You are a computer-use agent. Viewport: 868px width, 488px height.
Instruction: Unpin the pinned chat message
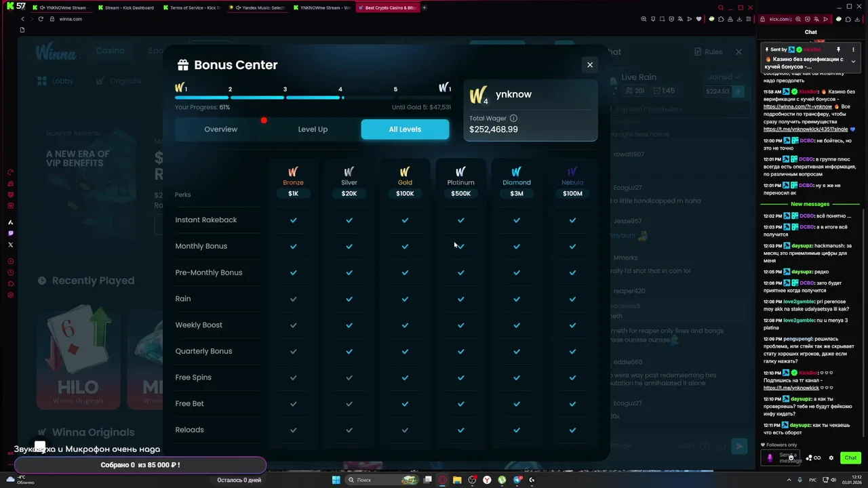(x=838, y=49)
